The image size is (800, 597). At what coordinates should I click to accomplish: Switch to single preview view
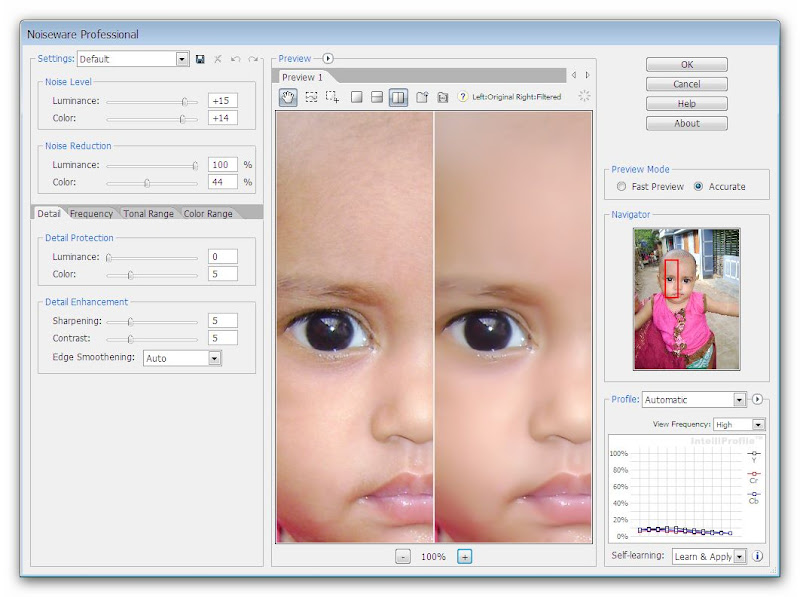coord(356,97)
